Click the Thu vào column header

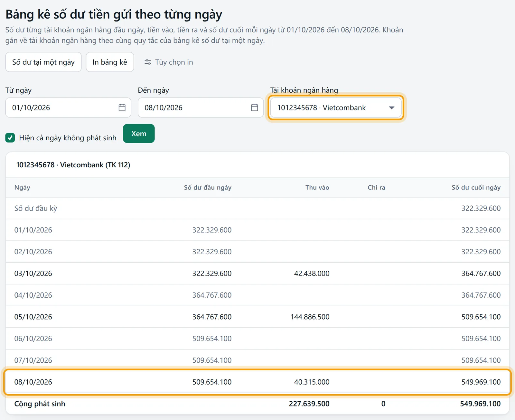(317, 188)
